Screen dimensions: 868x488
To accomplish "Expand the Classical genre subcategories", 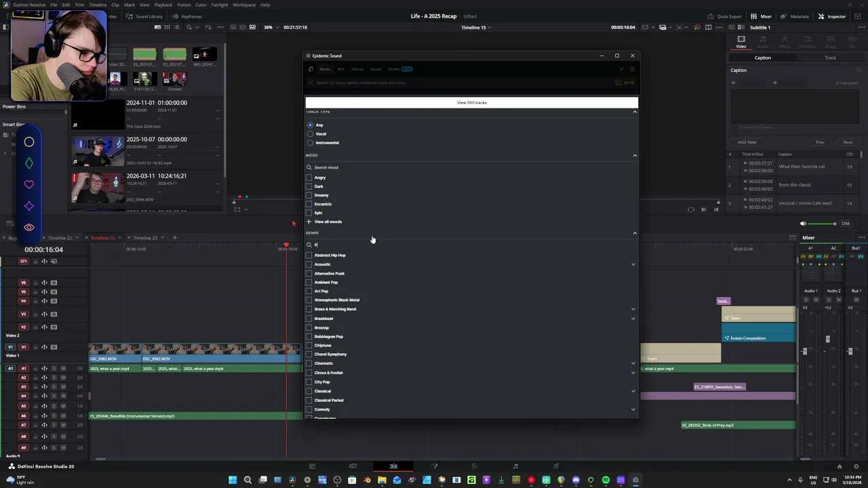I will click(633, 391).
